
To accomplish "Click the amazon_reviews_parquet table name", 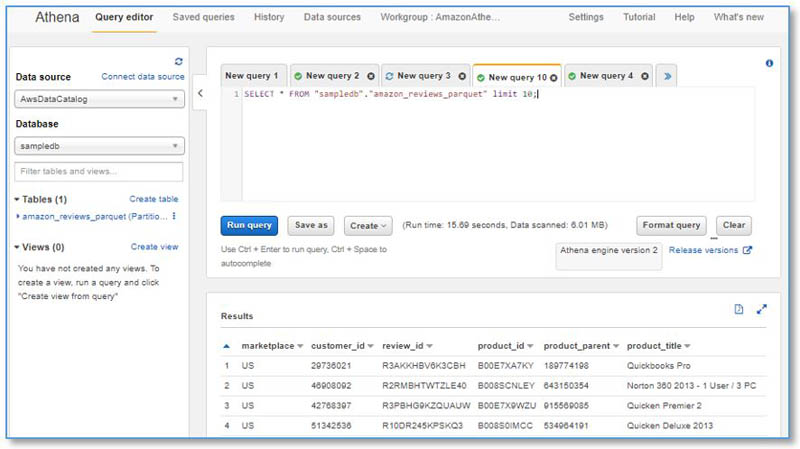I will tap(95, 216).
